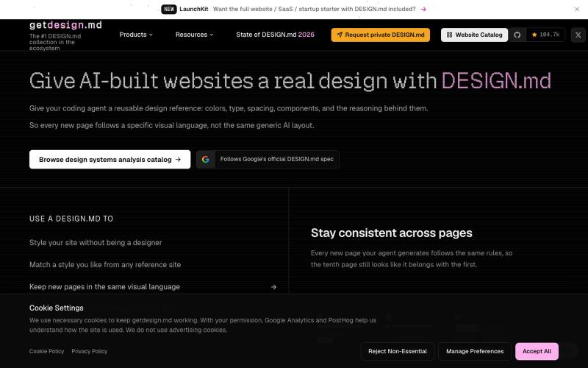Browse design systems analysis catalog
588x368 pixels.
point(110,160)
